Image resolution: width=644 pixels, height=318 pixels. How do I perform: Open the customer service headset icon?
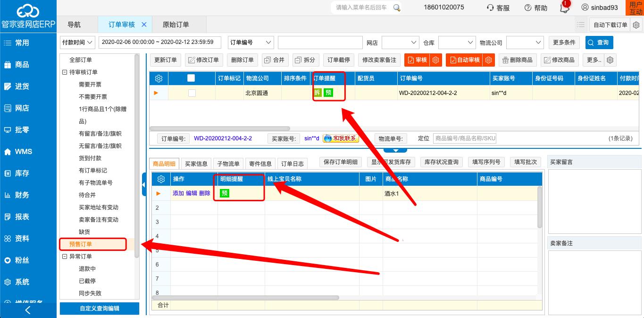click(x=491, y=8)
